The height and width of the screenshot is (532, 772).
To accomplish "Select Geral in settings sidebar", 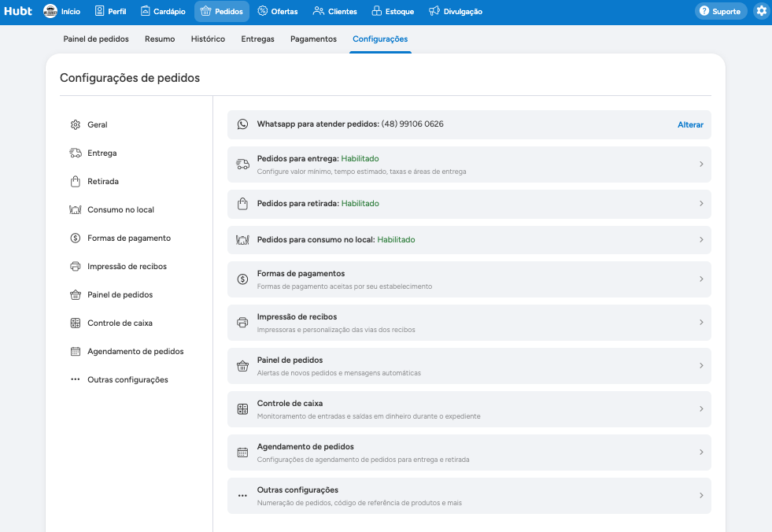I will pos(97,124).
